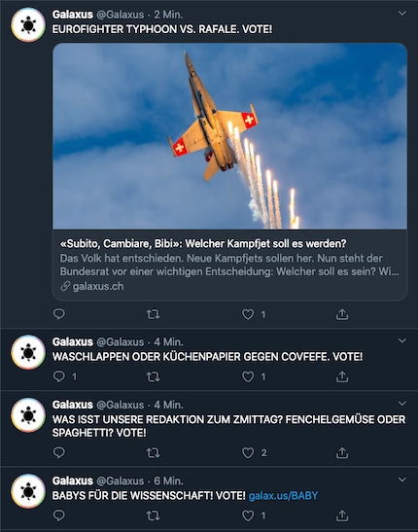Image resolution: width=418 pixels, height=532 pixels.
Task: Retweet the Waschlappen oder Küchenpapier tweet
Action: (x=153, y=376)
